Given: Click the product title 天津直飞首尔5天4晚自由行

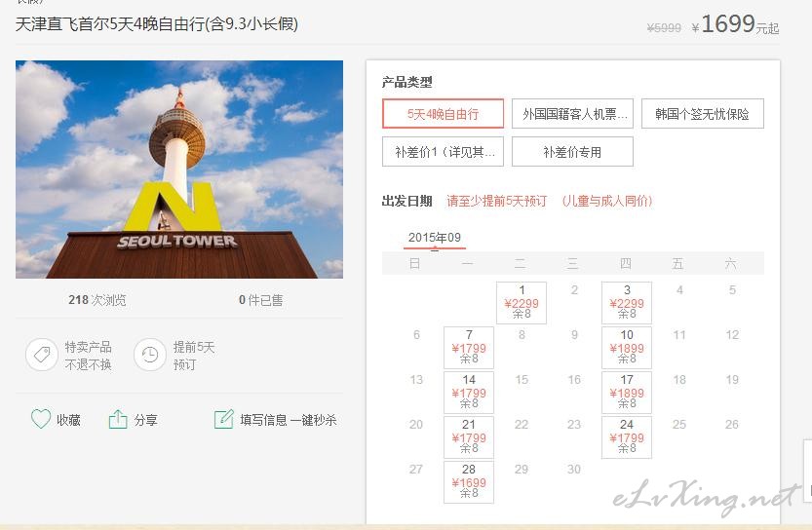Looking at the screenshot, I should point(157,24).
